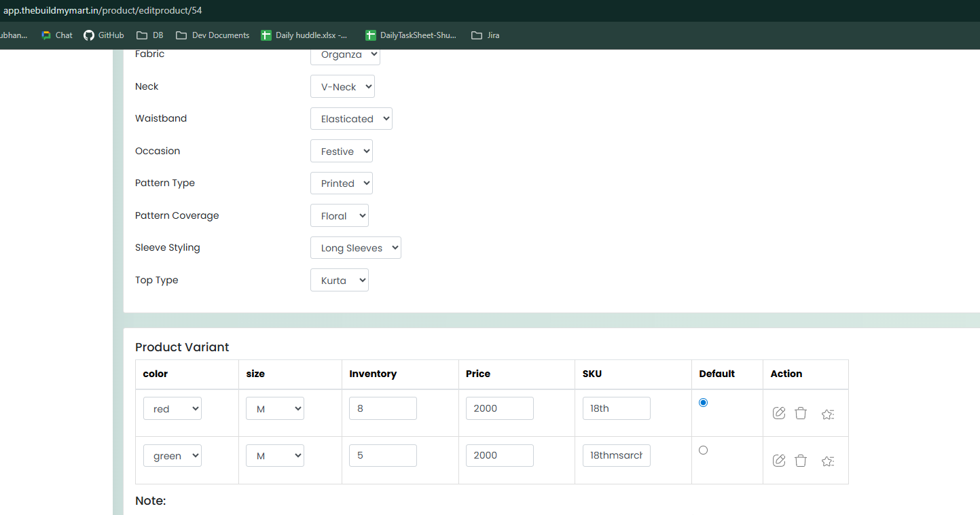
Task: Expand the Sleeve Styling dropdown showing Long Sleeves
Action: (x=356, y=247)
